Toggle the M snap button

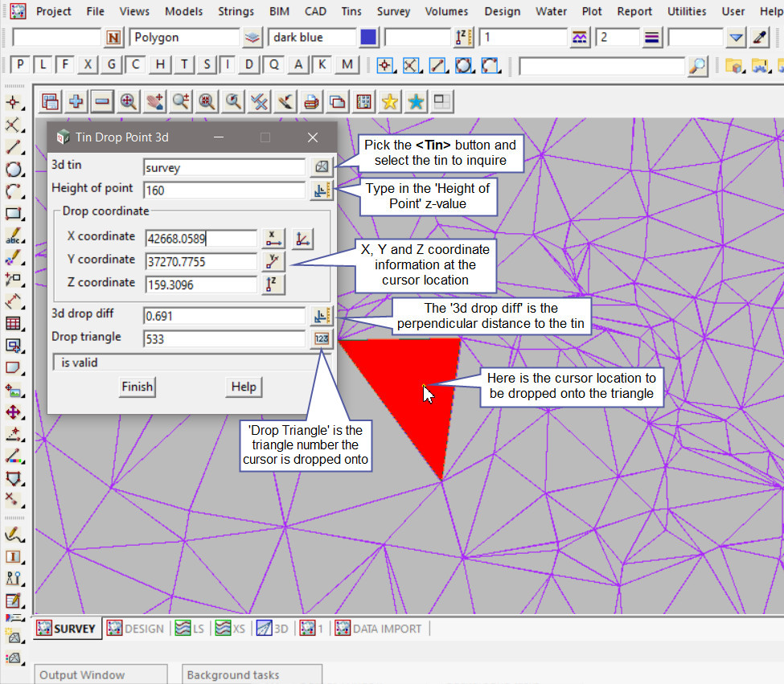(346, 65)
